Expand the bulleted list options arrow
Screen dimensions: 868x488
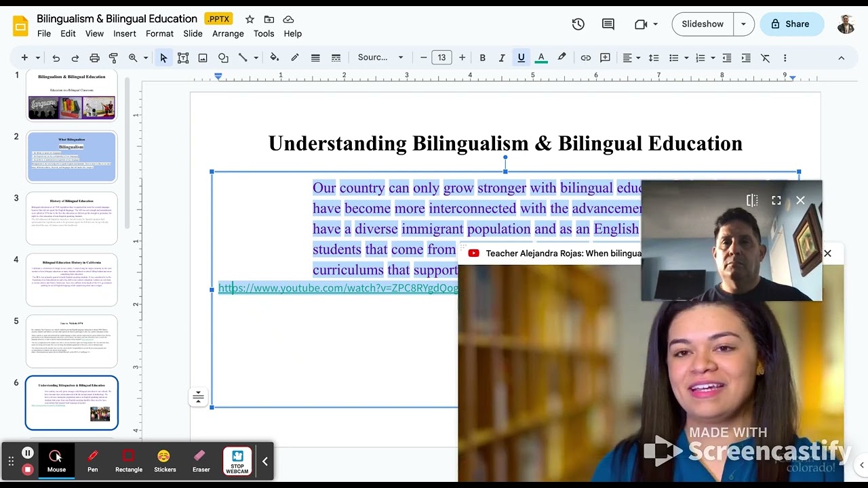coord(686,58)
